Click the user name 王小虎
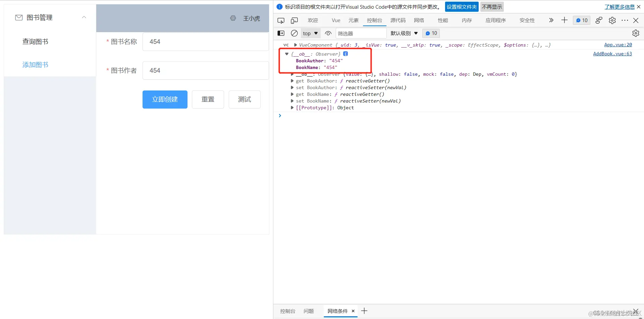Viewport: 644px width, 319px height. coord(252,18)
